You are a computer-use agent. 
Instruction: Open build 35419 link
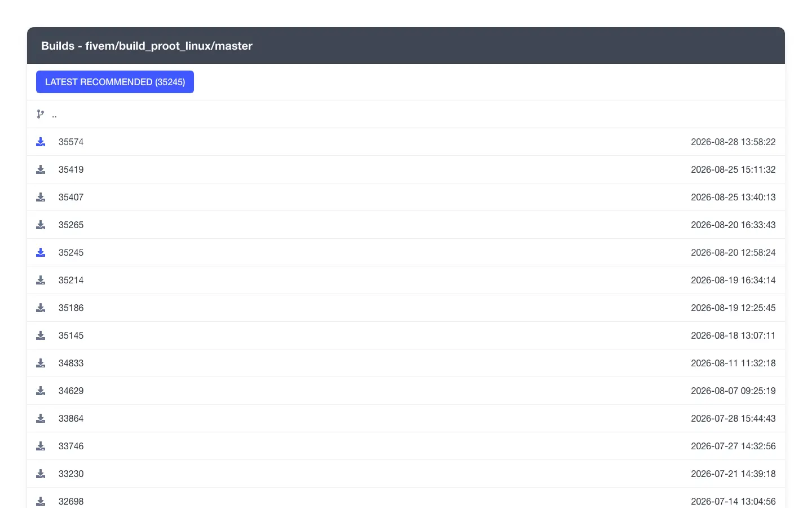71,169
